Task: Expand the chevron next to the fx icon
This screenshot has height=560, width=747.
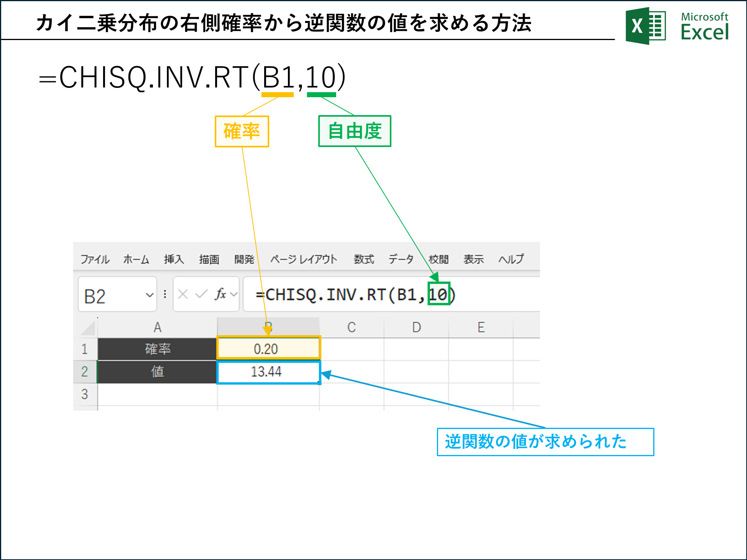Action: point(233,294)
